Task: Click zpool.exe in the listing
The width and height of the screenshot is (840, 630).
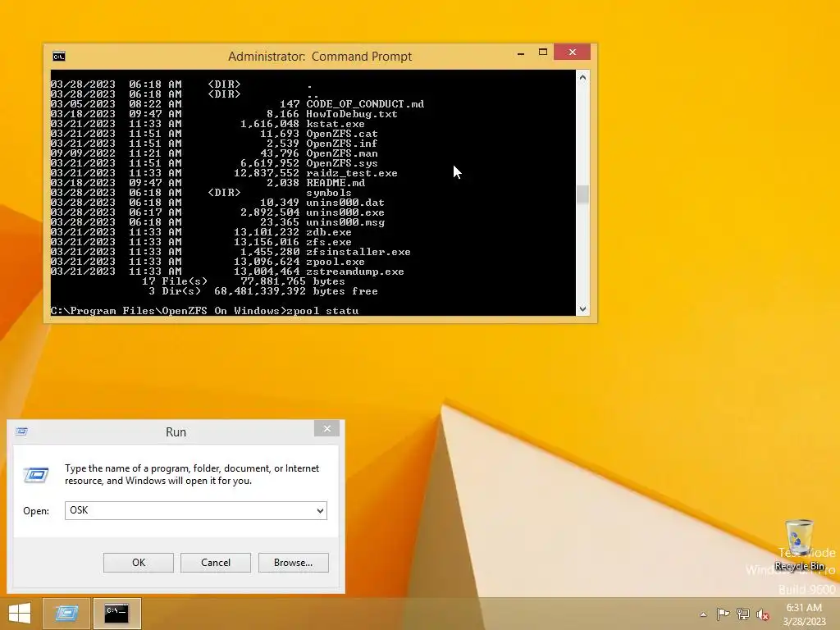Action: click(x=336, y=262)
